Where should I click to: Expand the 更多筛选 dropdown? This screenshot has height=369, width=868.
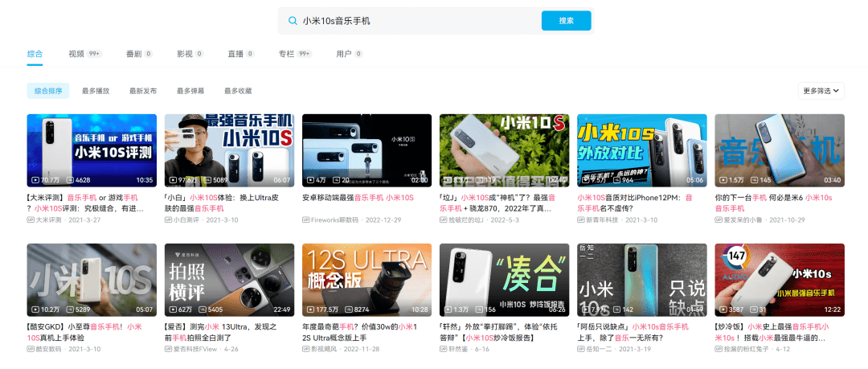(821, 91)
